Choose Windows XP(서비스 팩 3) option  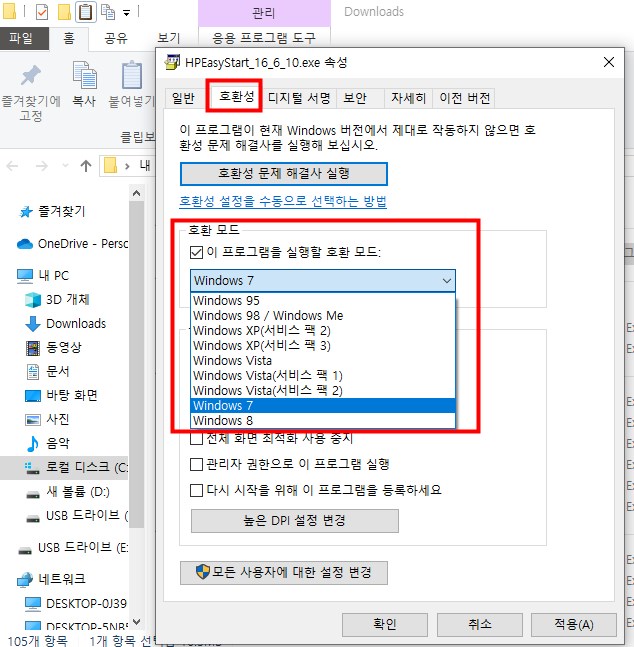point(323,345)
